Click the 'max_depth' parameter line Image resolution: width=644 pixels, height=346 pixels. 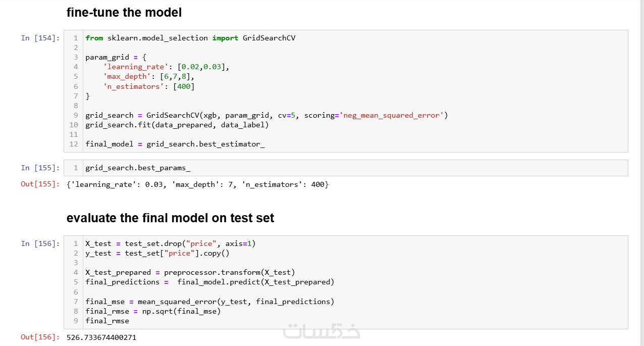148,76
